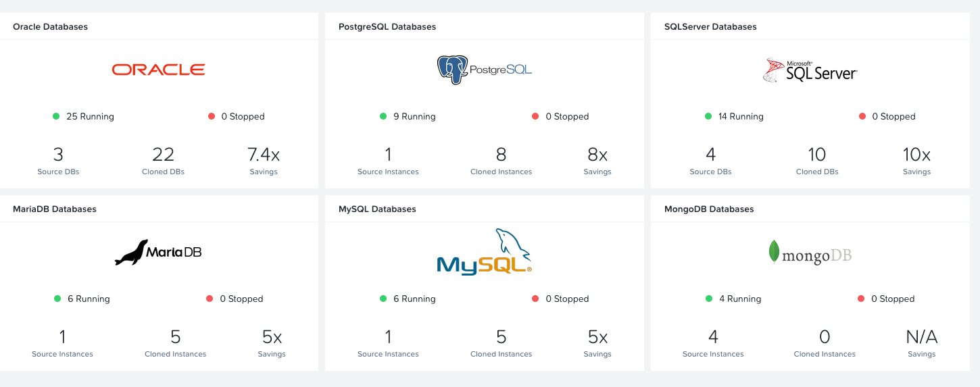The height and width of the screenshot is (387, 980).
Task: Click 0 Stopped in MySQL card
Action: [567, 299]
